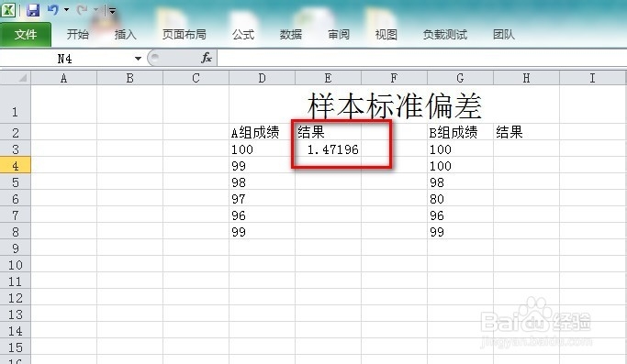Screen dimensions: 627x364
Task: Switch to the 开始 ribbon tab
Action: (x=78, y=34)
